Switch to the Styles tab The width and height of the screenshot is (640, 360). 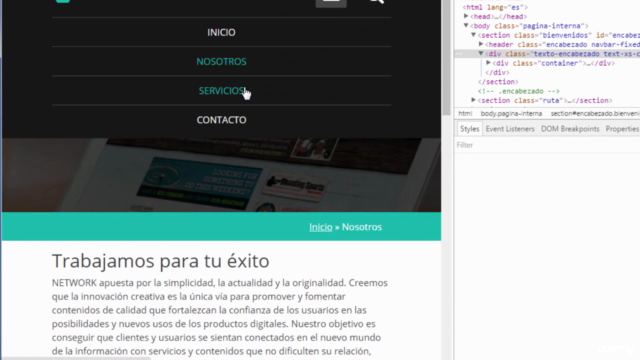[469, 129]
